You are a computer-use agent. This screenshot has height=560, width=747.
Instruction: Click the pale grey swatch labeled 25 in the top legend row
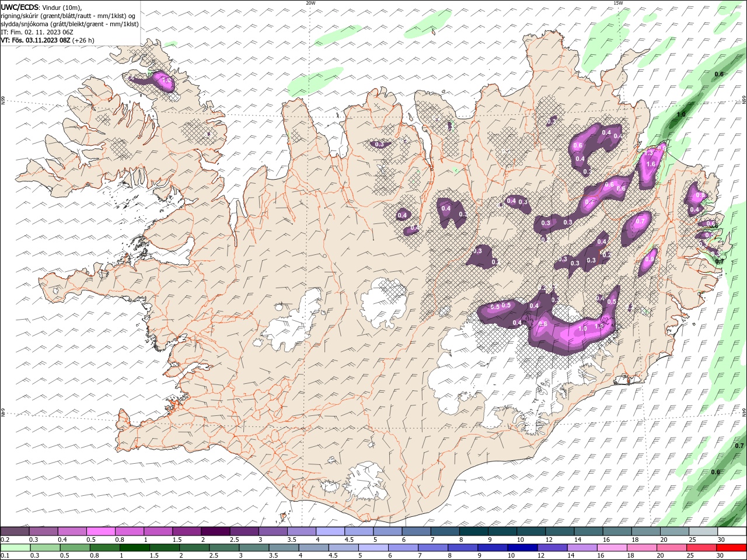pos(703,531)
